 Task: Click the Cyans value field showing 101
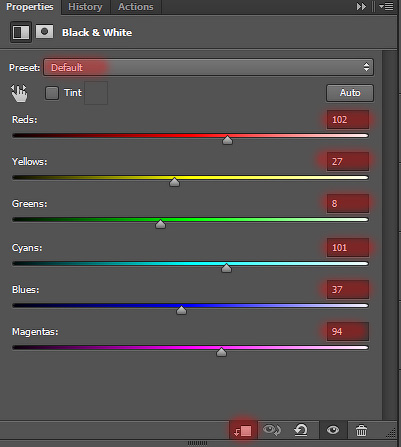point(348,248)
